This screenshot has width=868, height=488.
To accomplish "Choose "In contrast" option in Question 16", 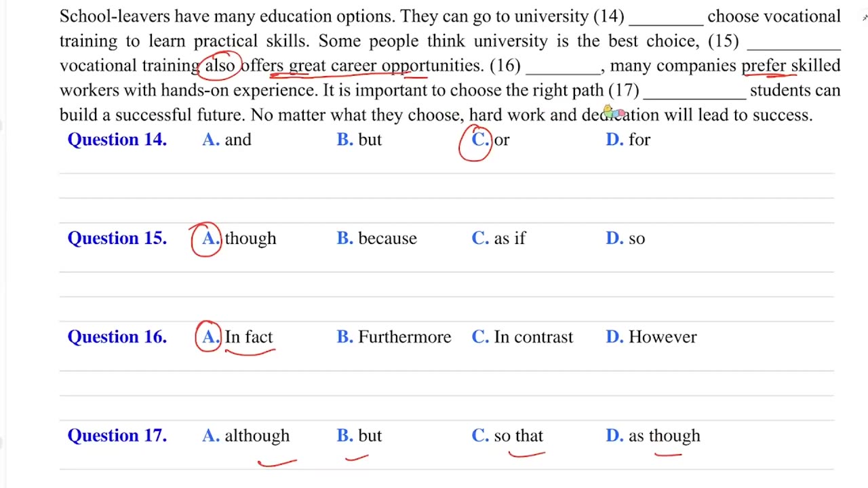I will 522,337.
